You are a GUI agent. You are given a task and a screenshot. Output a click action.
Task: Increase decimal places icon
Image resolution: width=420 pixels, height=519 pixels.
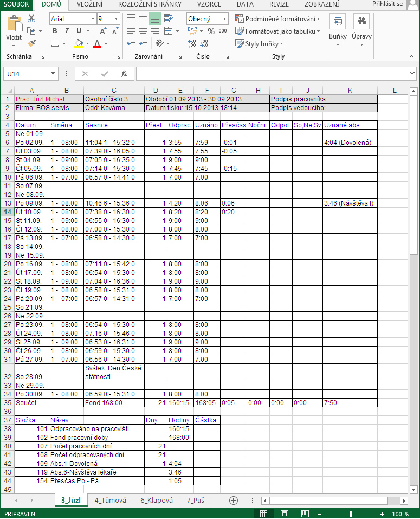tap(192, 43)
